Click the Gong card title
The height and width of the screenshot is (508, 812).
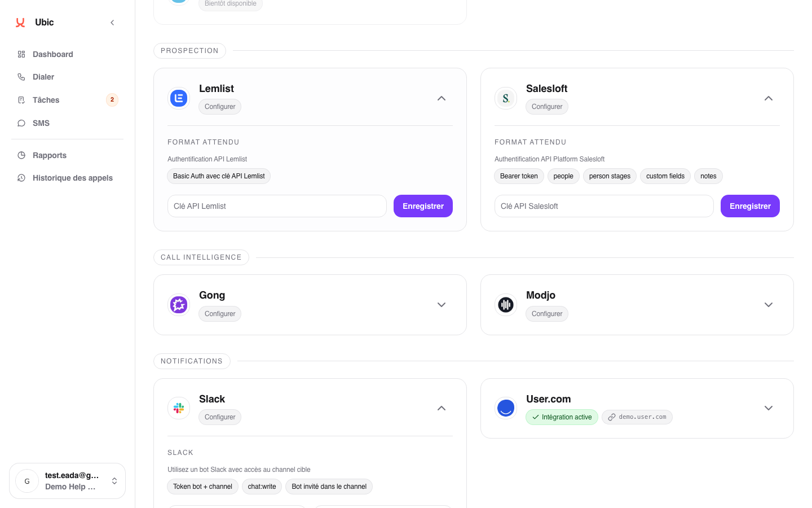pos(212,295)
